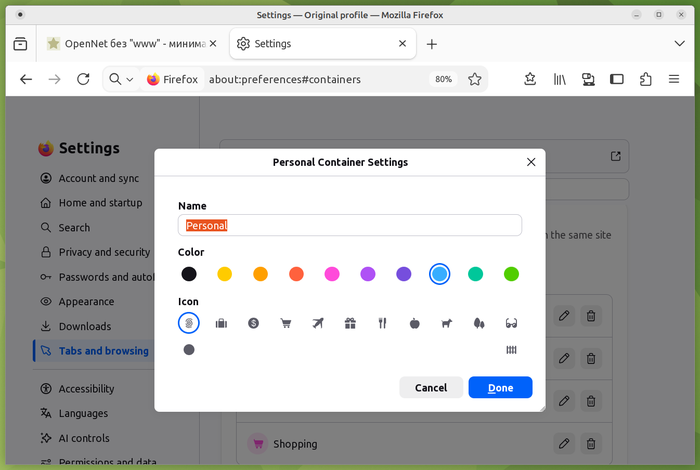The height and width of the screenshot is (470, 700).
Task: Open the search engine dropdown in address bar
Action: pyautogui.click(x=121, y=79)
